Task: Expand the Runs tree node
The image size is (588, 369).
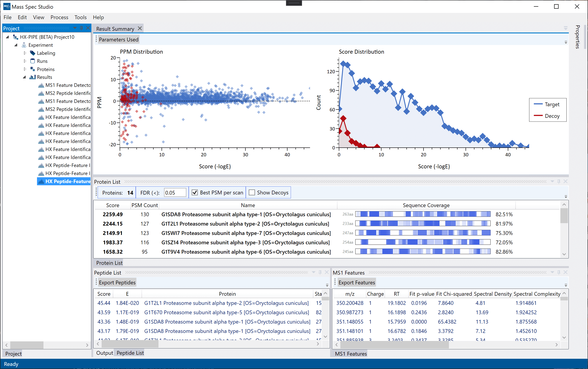Action: (x=25, y=61)
